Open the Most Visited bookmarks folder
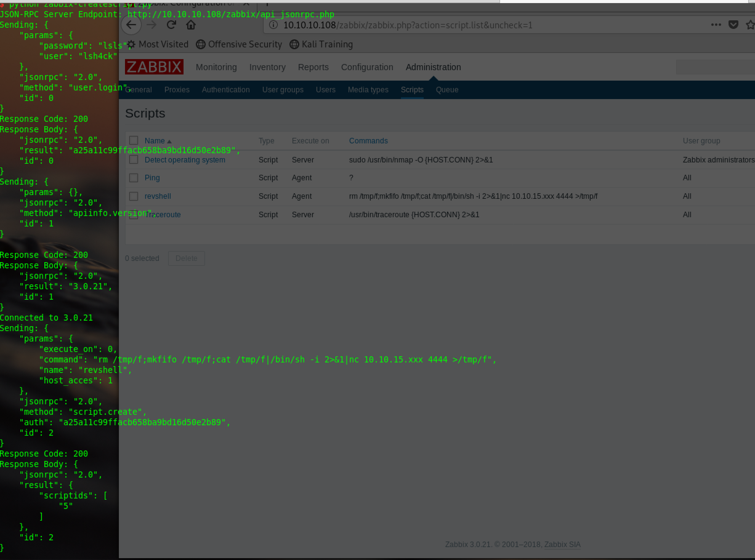This screenshot has height=560, width=755. pos(158,44)
